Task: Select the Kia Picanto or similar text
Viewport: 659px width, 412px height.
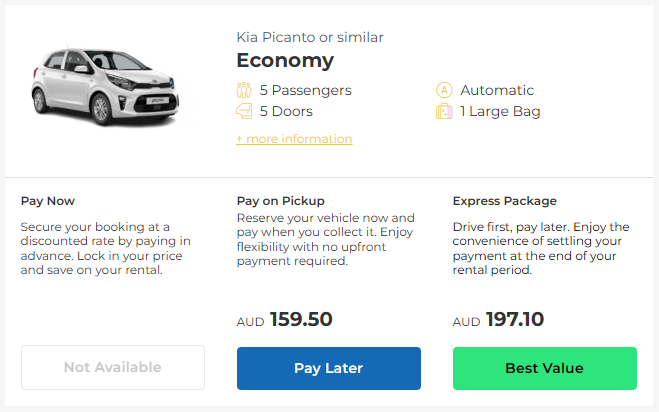Action: point(310,37)
